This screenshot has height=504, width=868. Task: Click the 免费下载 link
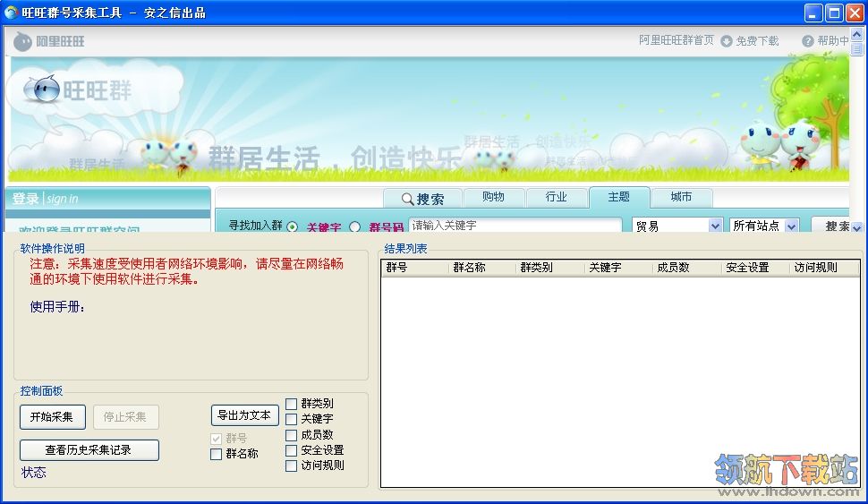pos(757,41)
